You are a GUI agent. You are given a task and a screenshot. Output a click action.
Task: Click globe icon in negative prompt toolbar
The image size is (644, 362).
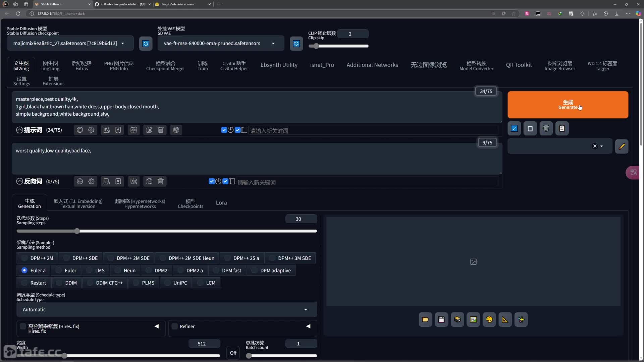coord(80,181)
